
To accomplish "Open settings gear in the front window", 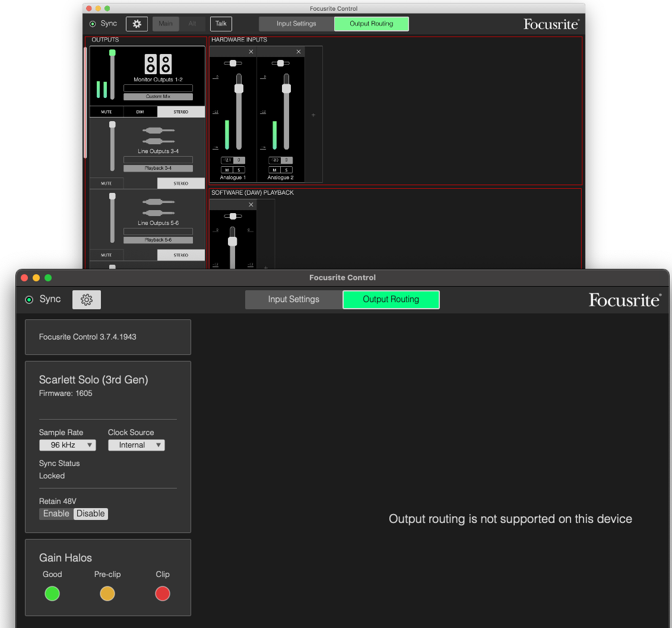I will [x=87, y=300].
